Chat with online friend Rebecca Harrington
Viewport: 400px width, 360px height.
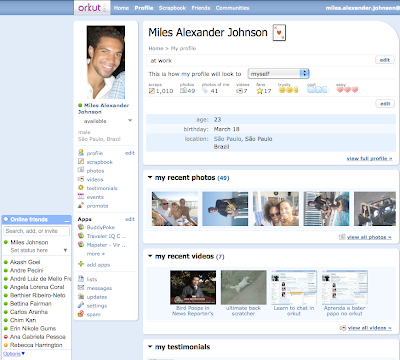point(36,345)
